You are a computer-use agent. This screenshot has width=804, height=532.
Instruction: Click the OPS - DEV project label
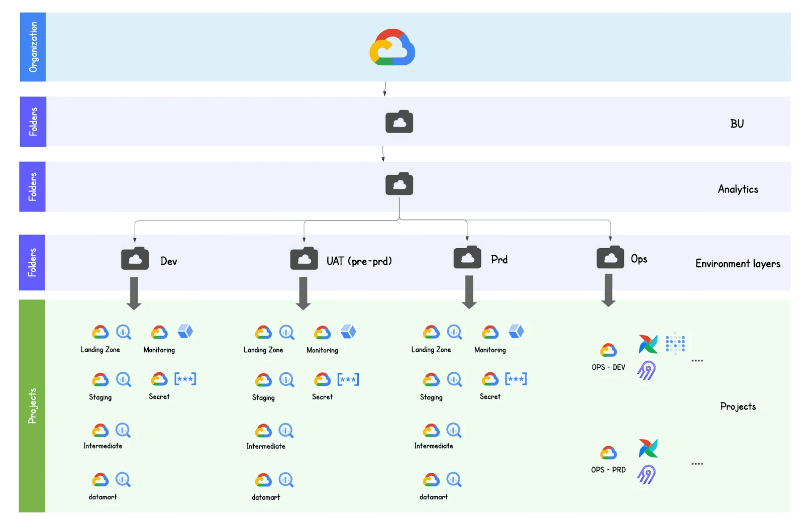[x=609, y=367]
